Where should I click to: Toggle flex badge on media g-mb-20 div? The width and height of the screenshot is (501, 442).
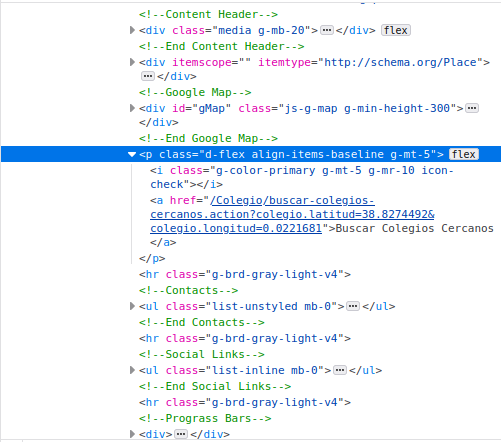(396, 30)
